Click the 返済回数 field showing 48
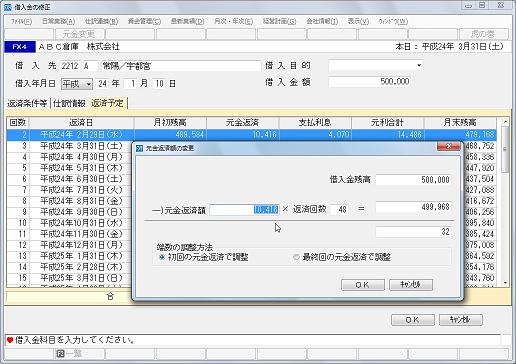Viewport: 516px width, 364px height. coord(339,210)
